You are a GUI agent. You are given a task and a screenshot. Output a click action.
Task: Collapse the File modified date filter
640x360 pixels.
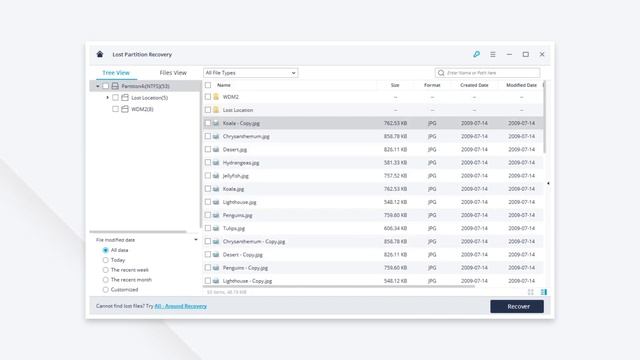point(196,240)
